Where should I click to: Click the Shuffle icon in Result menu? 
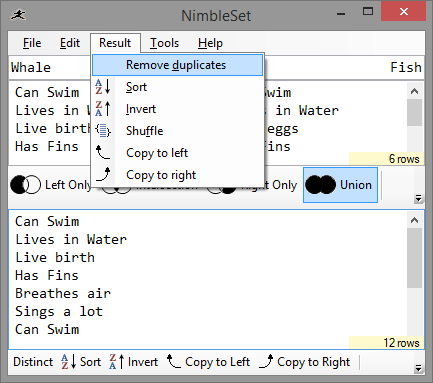[103, 130]
